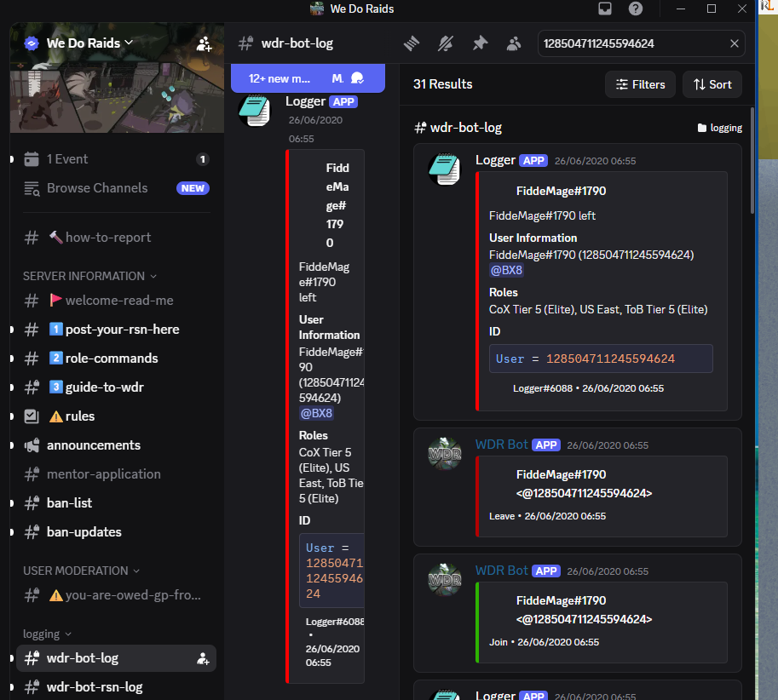Image resolution: width=778 pixels, height=700 pixels.
Task: Click the search field with user ID
Action: point(633,43)
